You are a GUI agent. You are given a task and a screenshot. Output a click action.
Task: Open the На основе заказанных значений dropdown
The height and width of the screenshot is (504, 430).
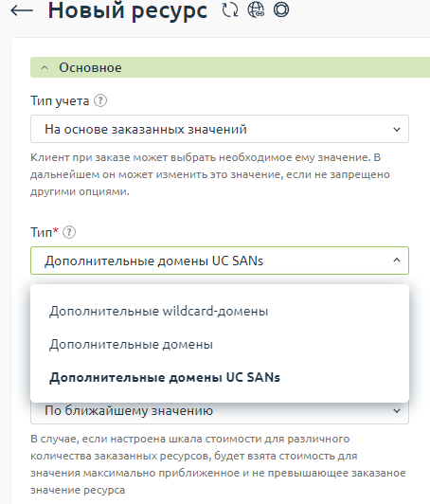[x=220, y=129]
